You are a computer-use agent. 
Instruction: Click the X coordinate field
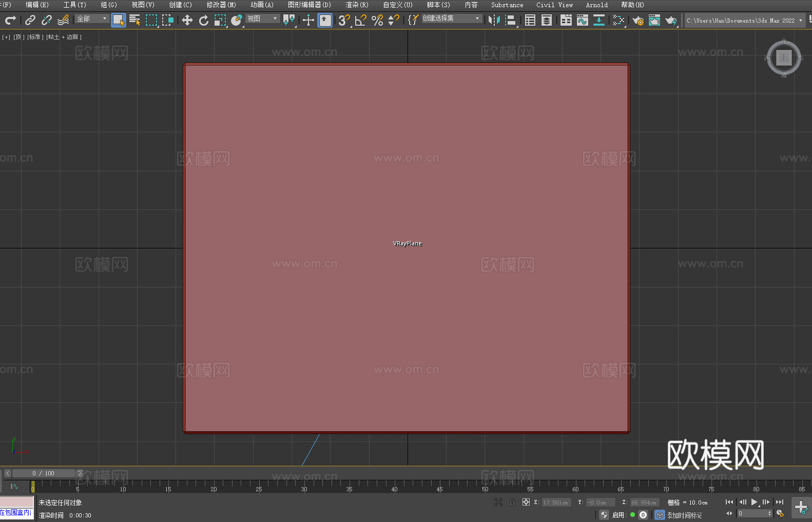556,502
